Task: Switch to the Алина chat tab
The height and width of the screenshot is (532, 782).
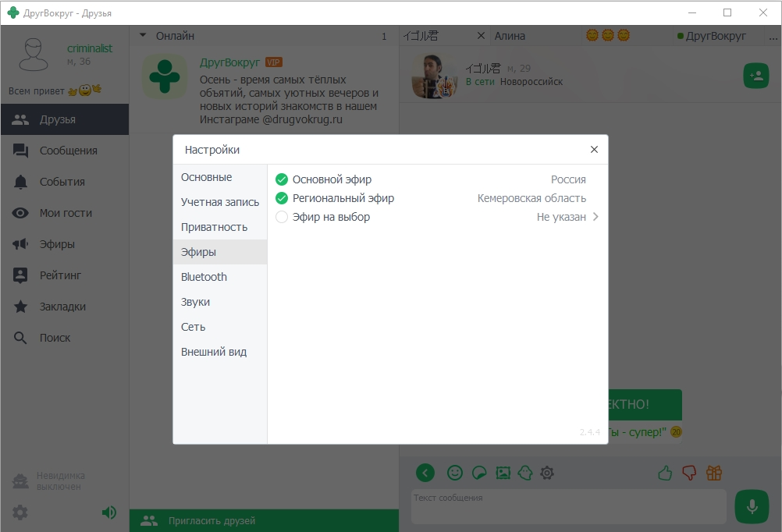Action: [535, 36]
